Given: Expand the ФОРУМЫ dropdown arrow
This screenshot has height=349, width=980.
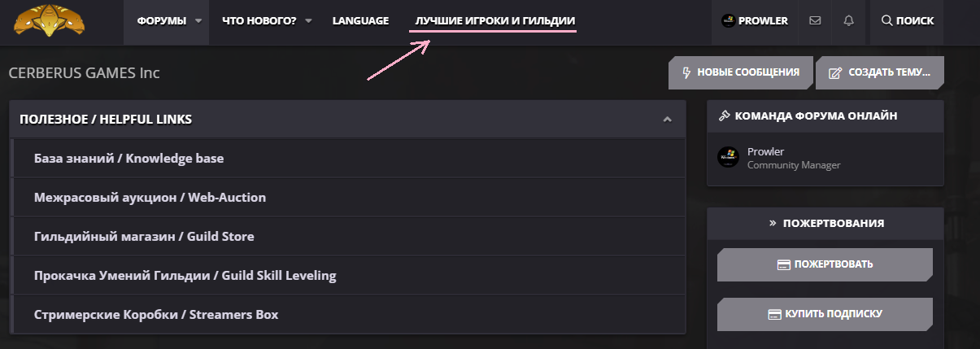Looking at the screenshot, I should pyautogui.click(x=198, y=21).
